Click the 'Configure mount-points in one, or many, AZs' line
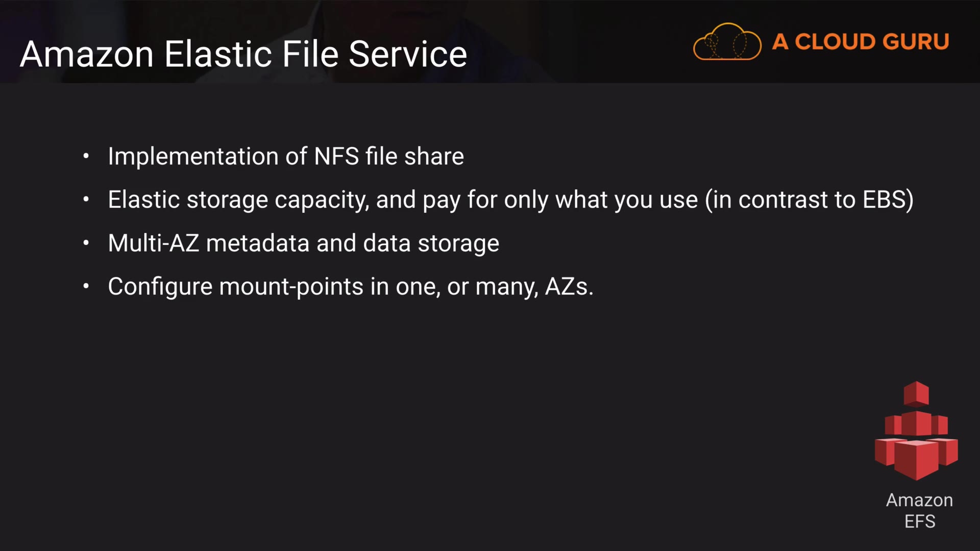 click(x=351, y=286)
